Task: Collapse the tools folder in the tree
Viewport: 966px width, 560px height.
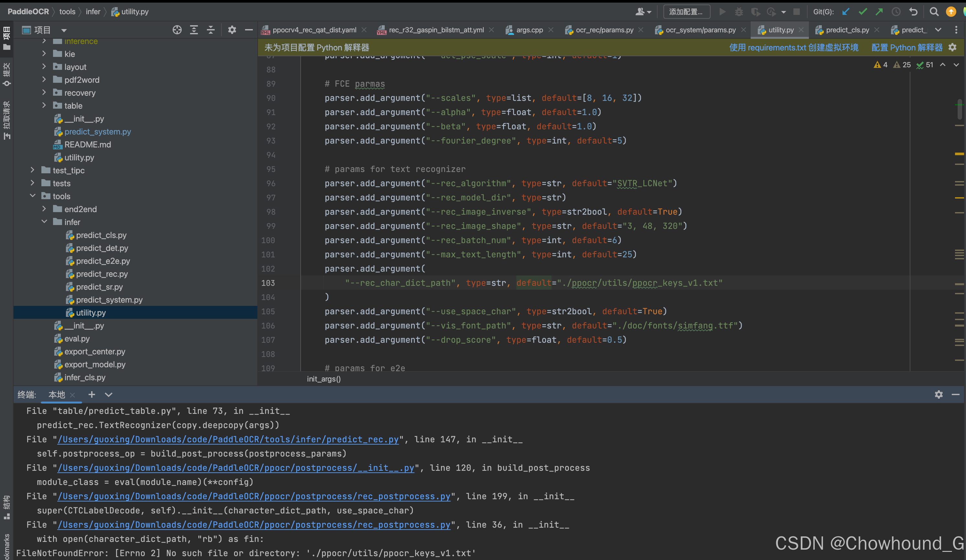Action: pos(33,196)
